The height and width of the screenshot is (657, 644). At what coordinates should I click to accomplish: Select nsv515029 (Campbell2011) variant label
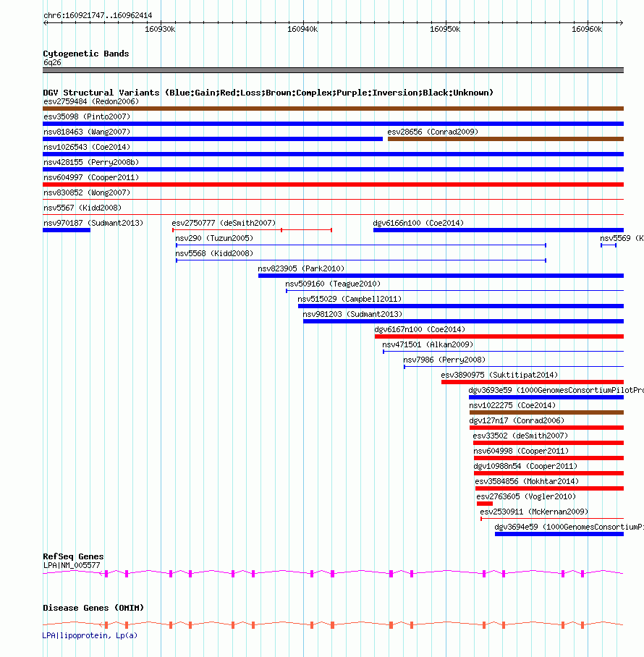click(x=349, y=299)
